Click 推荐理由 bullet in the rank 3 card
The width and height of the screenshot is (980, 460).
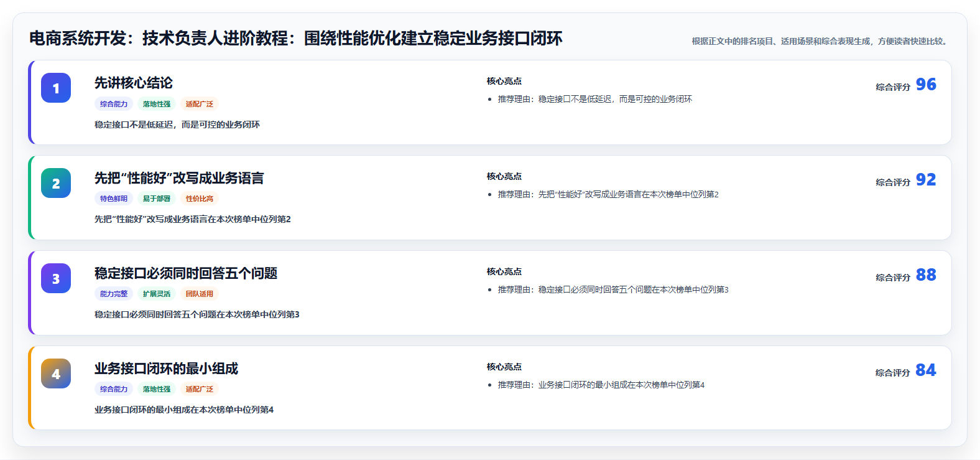[x=613, y=289]
